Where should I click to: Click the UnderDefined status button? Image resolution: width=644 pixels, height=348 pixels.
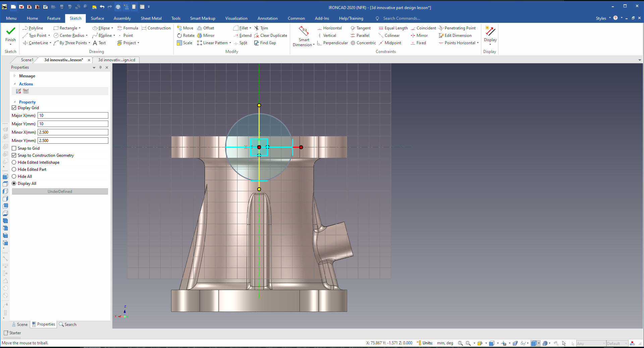point(60,192)
